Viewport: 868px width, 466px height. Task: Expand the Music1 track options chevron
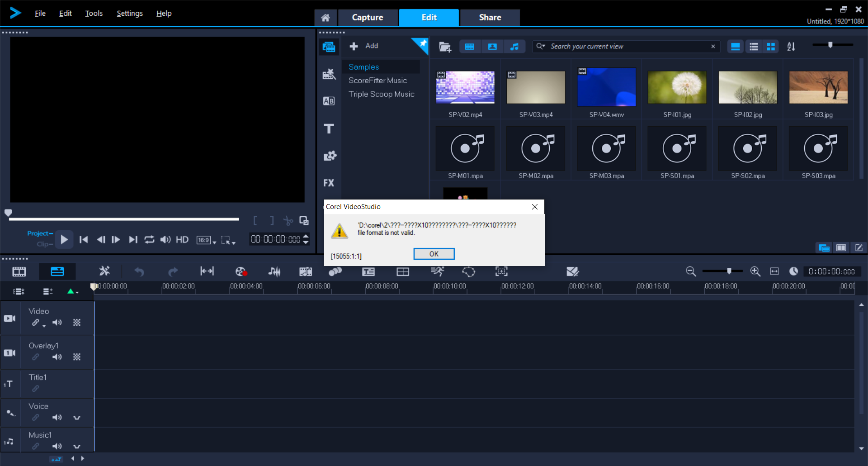pos(77,447)
